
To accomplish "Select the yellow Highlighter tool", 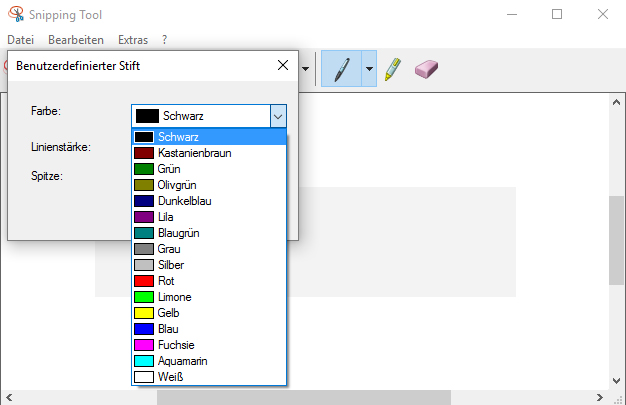I will pyautogui.click(x=393, y=69).
